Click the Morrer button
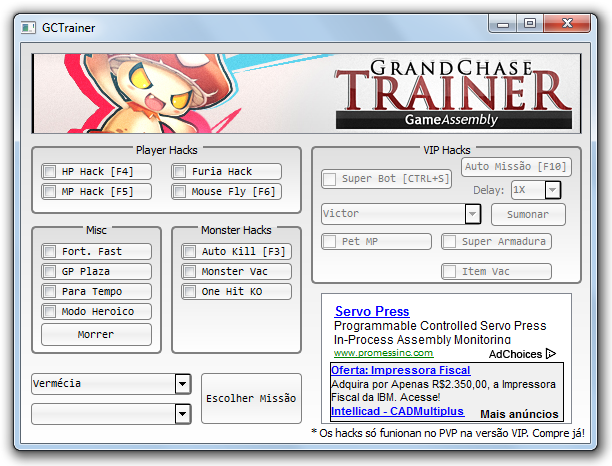The height and width of the screenshot is (466, 612). click(x=96, y=334)
